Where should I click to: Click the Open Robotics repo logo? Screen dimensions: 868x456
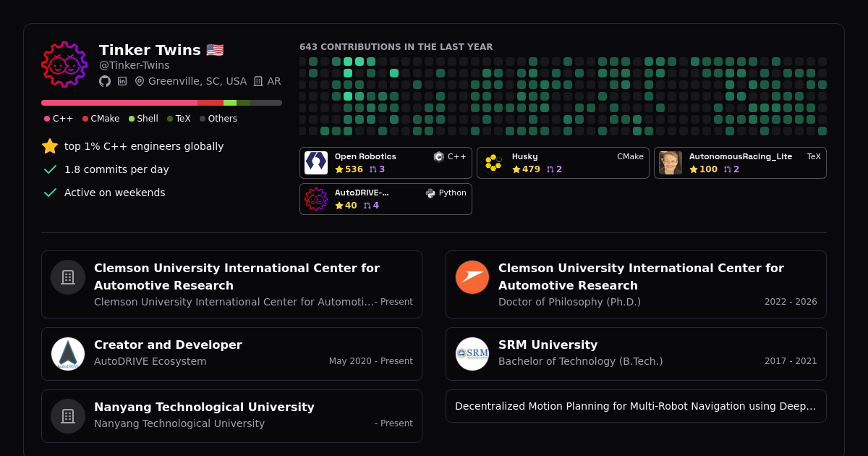click(316, 163)
